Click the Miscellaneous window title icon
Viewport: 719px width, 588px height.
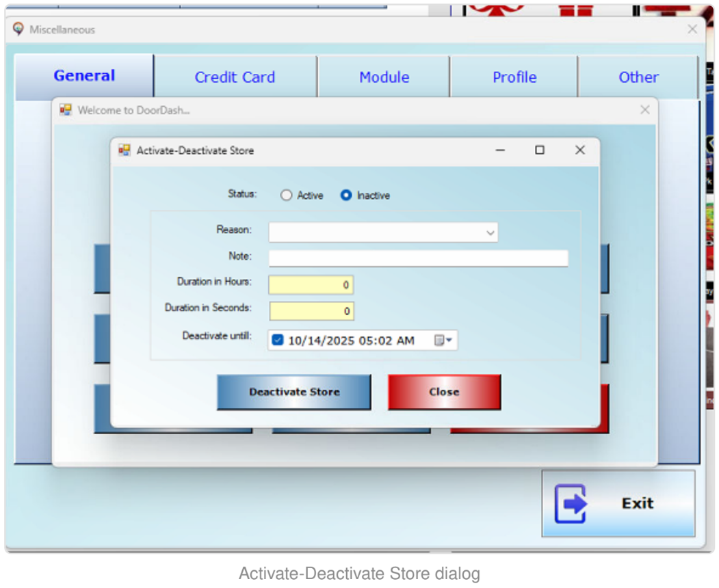[x=18, y=29]
